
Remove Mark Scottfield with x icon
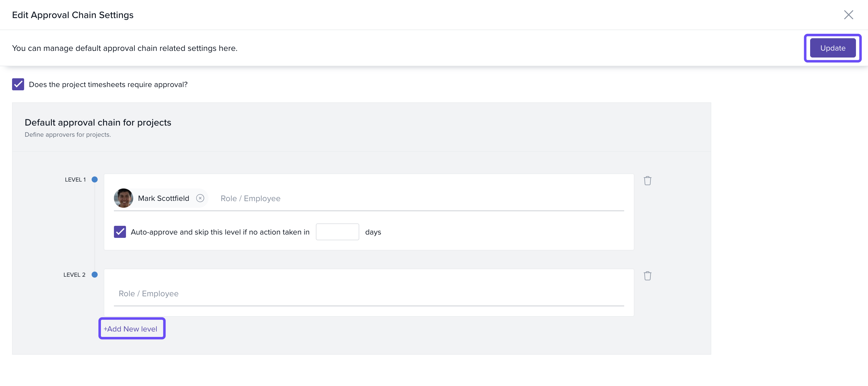coord(200,198)
